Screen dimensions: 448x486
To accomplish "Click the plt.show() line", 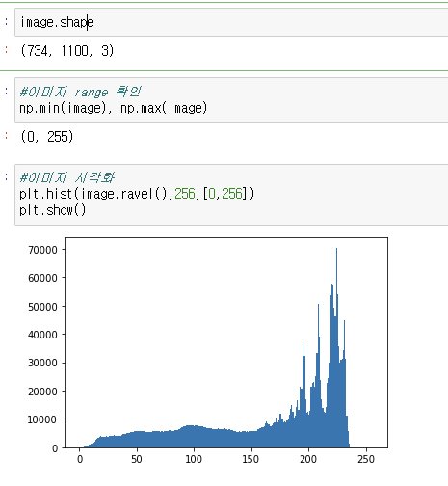I will pos(53,210).
